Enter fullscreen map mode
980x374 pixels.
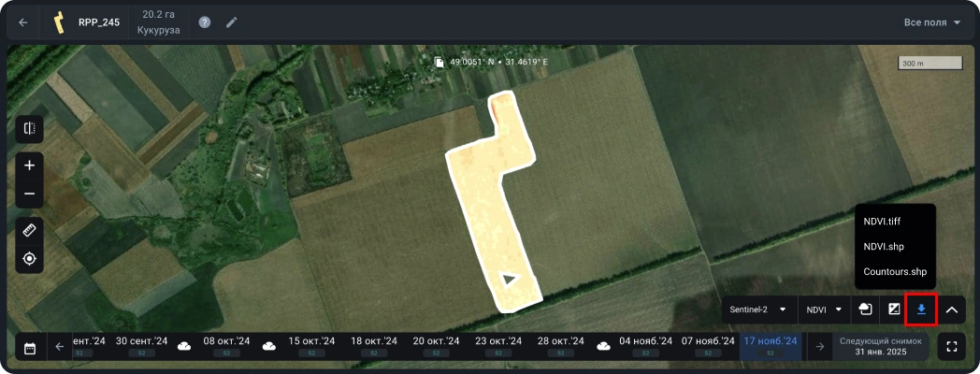[x=952, y=347]
